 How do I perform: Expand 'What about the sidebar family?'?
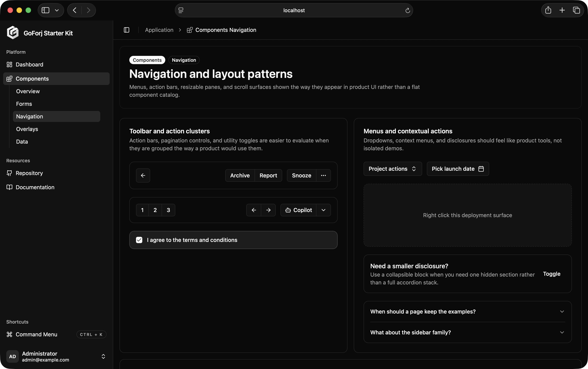(x=468, y=332)
